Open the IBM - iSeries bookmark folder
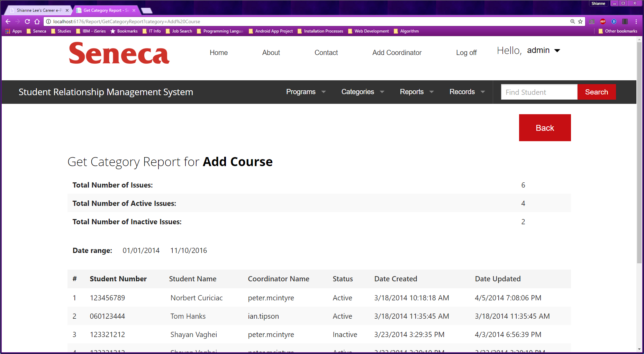The image size is (644, 354). pyautogui.click(x=91, y=31)
